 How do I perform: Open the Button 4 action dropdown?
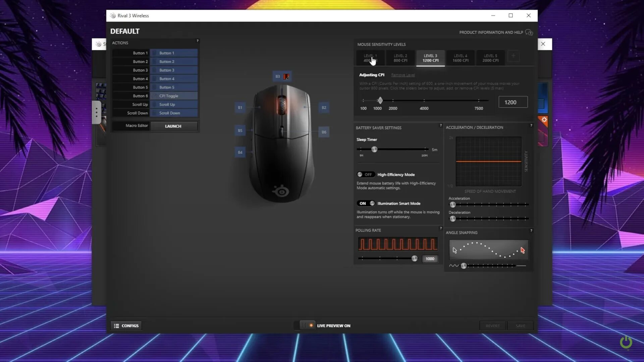coord(174,79)
